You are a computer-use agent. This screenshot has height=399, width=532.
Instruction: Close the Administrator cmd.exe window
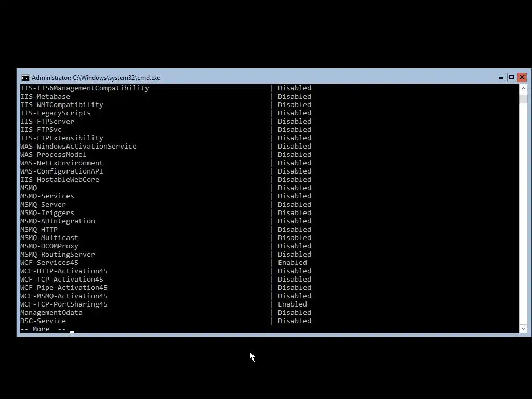coord(522,78)
